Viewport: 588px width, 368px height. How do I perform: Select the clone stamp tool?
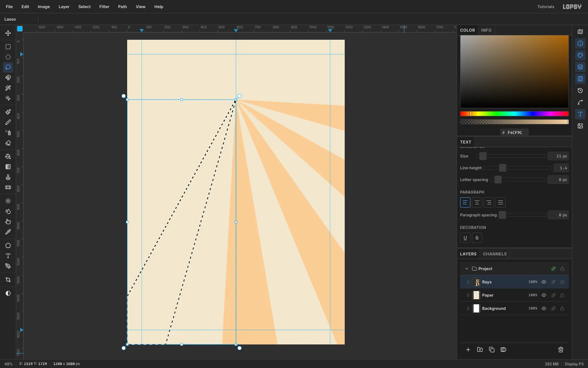[x=8, y=177]
